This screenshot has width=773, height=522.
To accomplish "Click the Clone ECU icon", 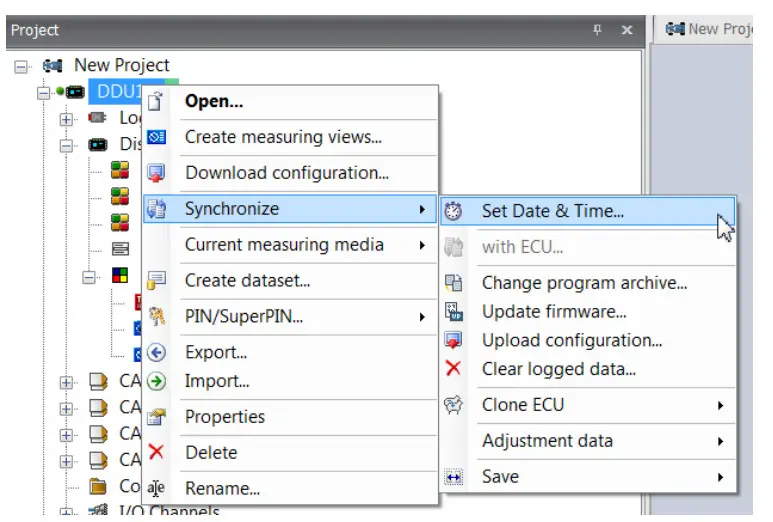I will point(454,405).
